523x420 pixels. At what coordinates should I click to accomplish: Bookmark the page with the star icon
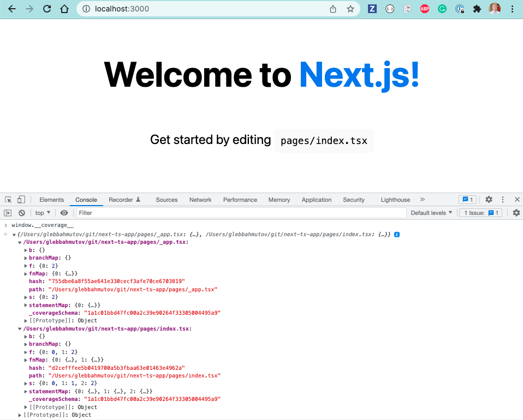pos(350,9)
